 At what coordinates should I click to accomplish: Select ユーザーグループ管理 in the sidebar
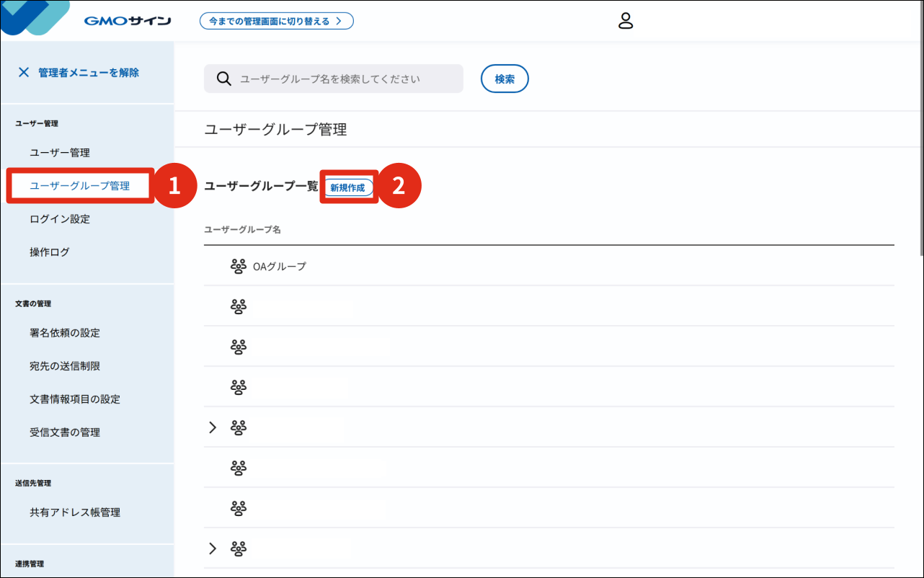[x=79, y=186]
